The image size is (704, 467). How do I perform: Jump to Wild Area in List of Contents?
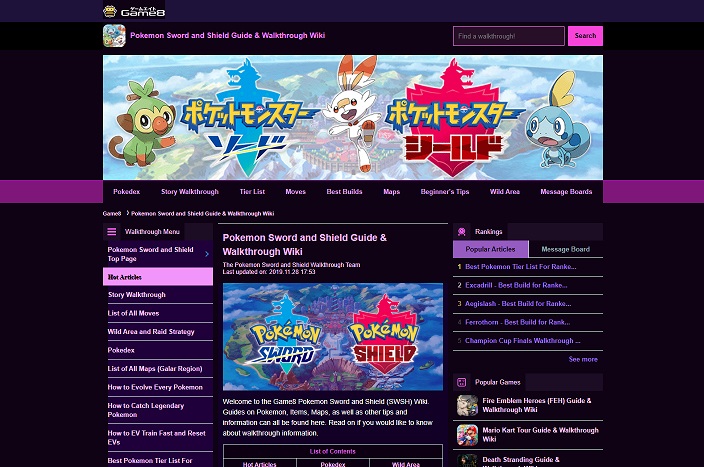point(406,464)
